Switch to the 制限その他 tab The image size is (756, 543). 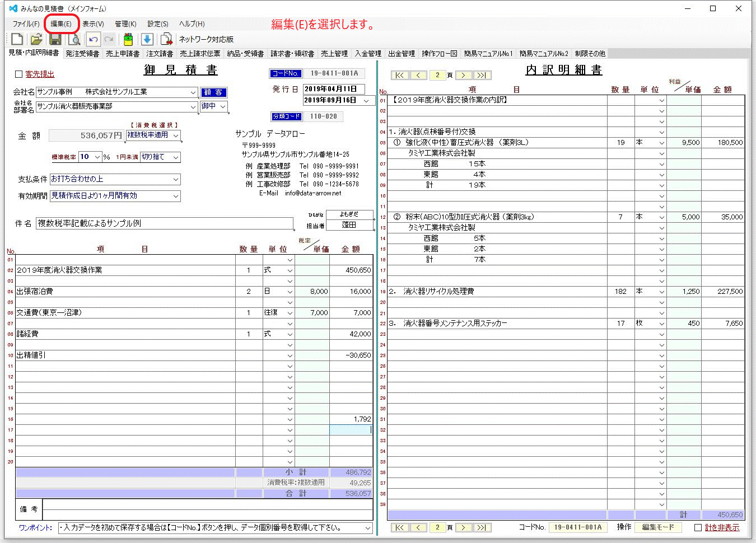(x=590, y=54)
